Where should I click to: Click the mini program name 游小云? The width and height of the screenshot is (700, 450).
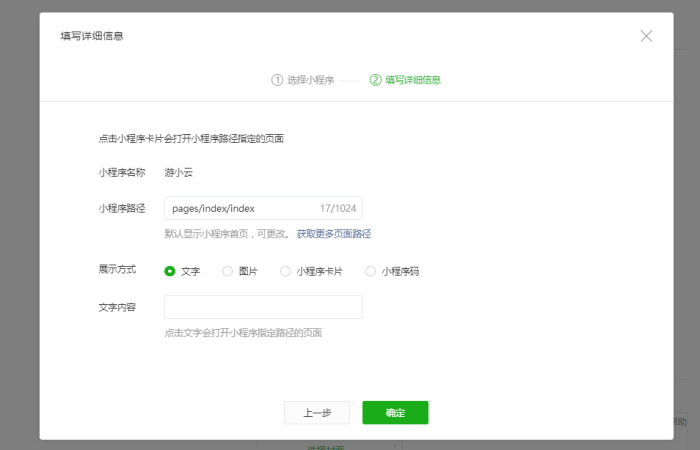[x=179, y=172]
